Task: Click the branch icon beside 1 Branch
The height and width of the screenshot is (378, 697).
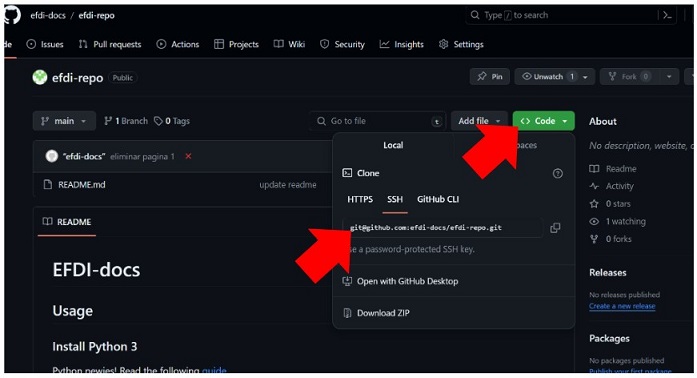Action: (108, 121)
